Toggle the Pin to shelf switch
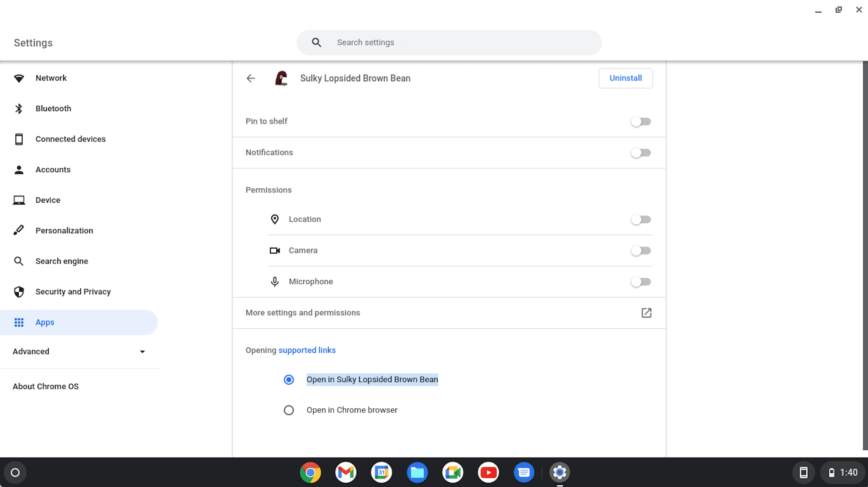 coord(641,121)
